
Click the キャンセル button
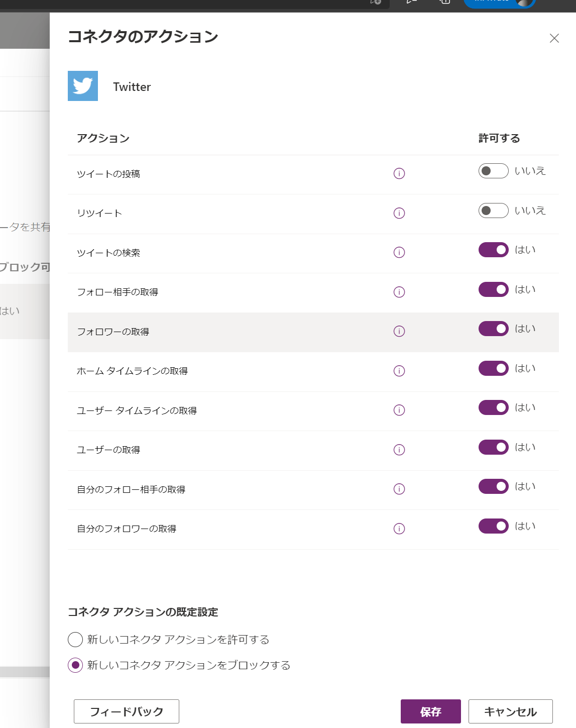(x=511, y=711)
